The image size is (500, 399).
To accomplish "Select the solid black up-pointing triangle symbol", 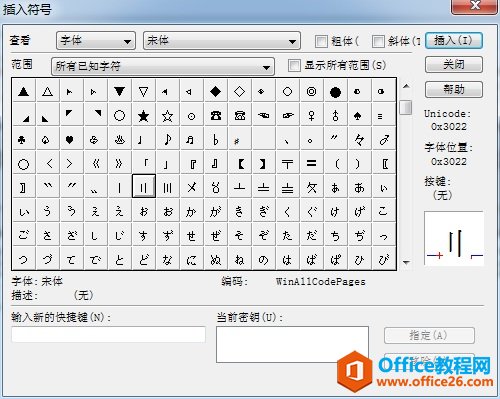I will tap(24, 91).
